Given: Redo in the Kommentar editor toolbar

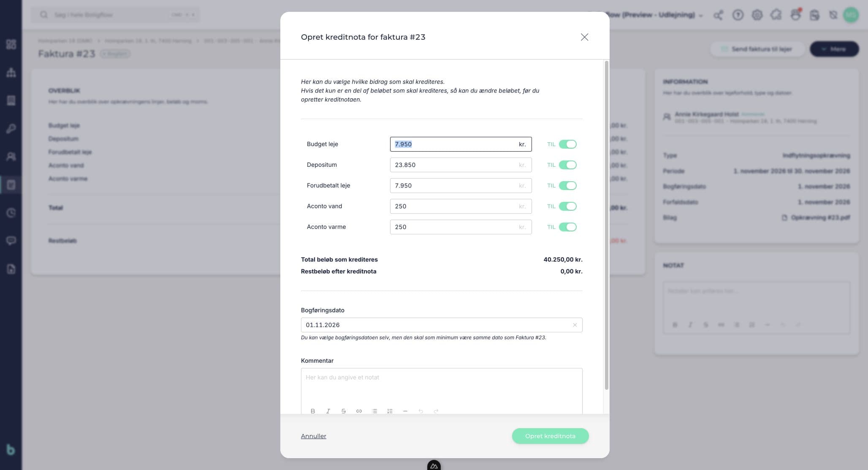Looking at the screenshot, I should [436, 411].
